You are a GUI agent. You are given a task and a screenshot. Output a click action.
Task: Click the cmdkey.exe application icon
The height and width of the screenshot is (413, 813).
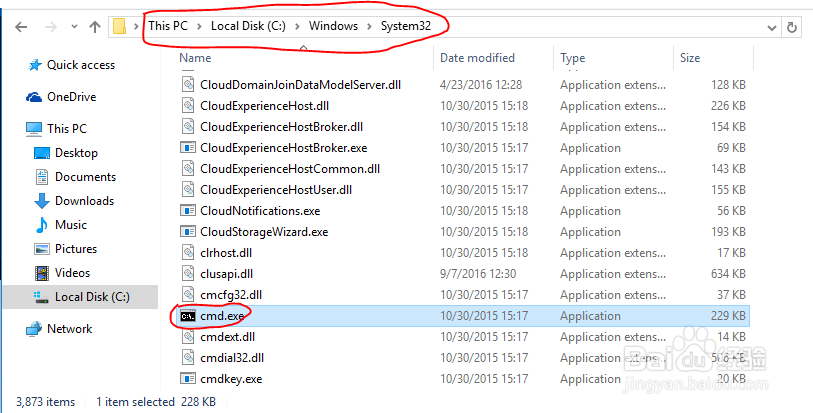188,379
